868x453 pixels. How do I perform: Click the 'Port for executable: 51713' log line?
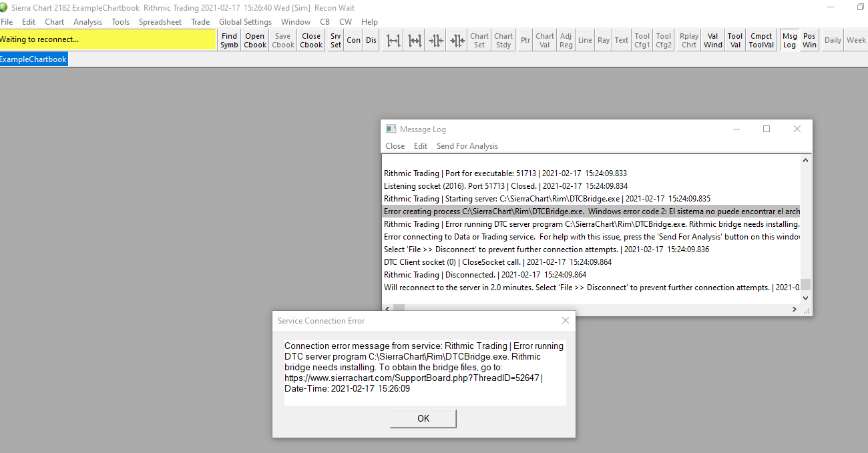tap(505, 173)
